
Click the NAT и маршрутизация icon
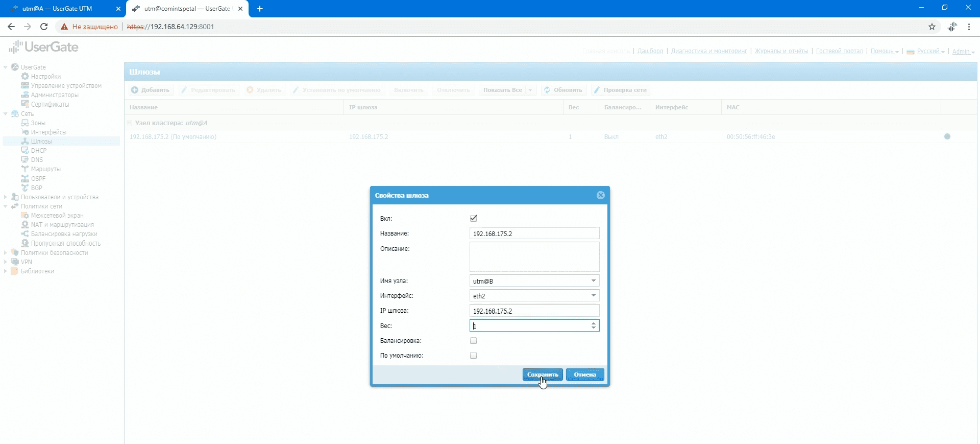pos(24,225)
